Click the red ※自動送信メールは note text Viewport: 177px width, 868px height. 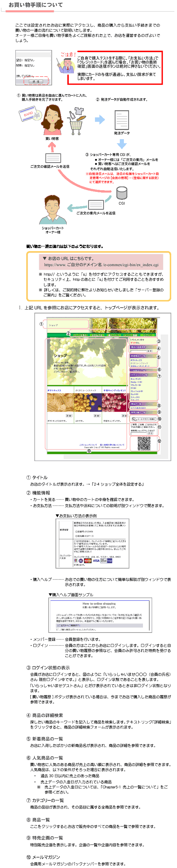(122, 178)
